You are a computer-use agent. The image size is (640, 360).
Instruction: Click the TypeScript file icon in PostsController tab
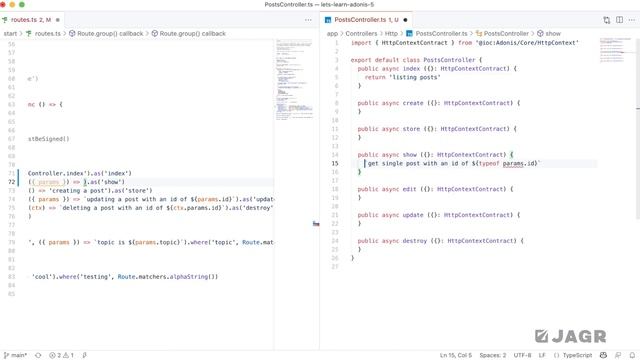coord(328,20)
